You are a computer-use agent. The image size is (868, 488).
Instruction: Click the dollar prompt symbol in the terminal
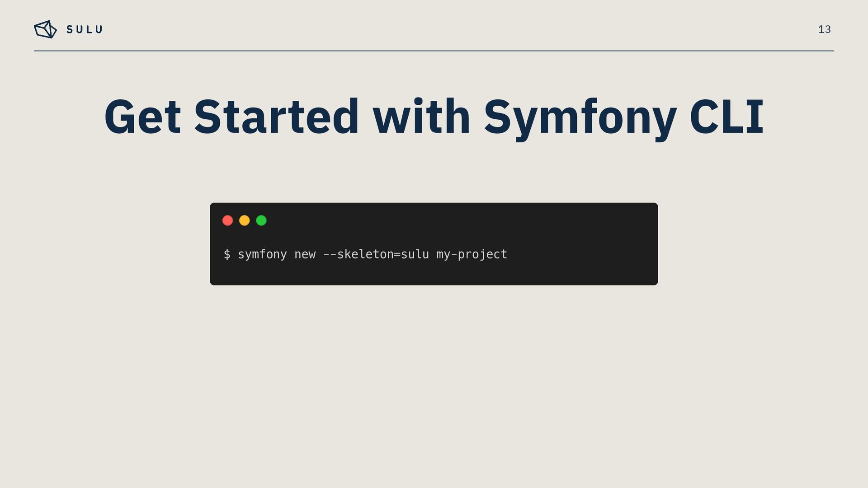point(227,254)
